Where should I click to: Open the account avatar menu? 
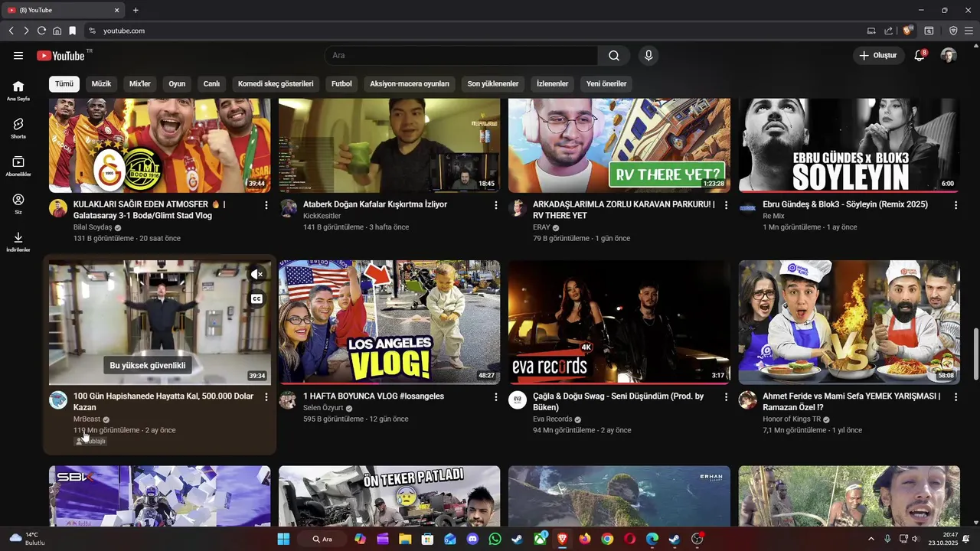click(949, 55)
